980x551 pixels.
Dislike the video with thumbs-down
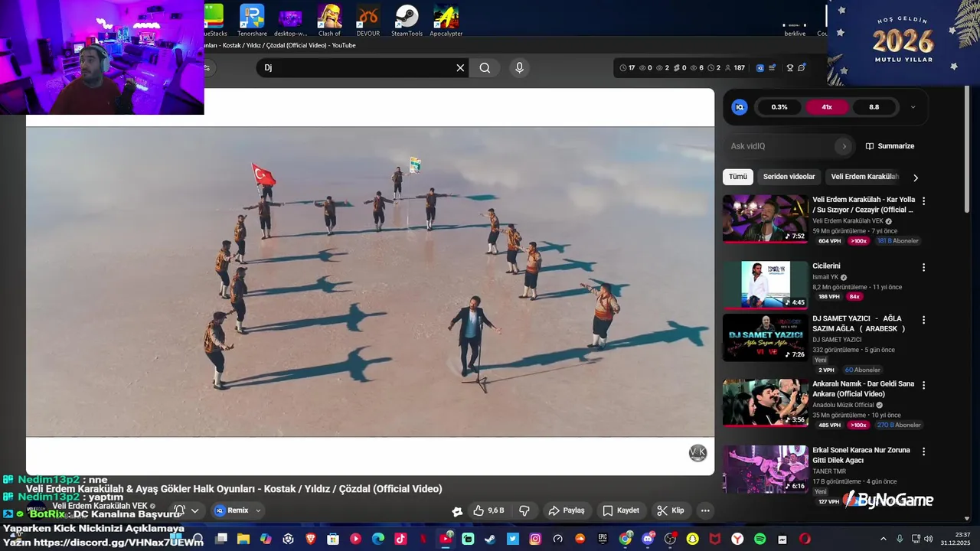pos(524,510)
